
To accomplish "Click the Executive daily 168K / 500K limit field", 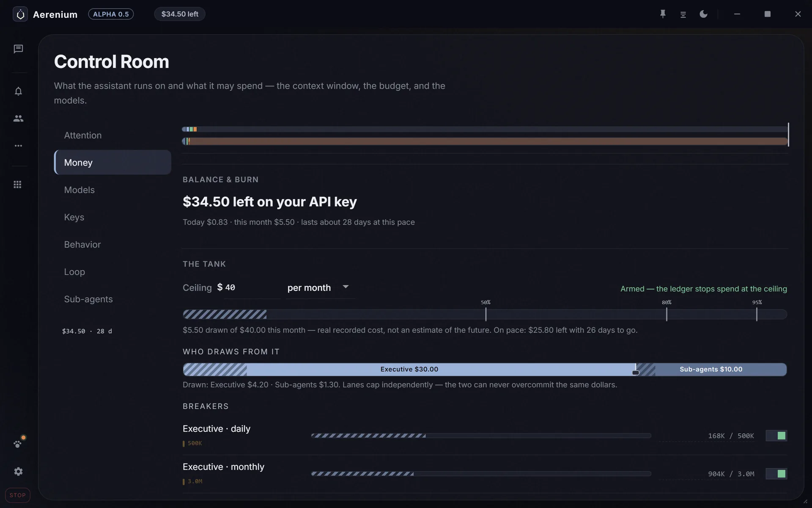I will click(x=707, y=436).
